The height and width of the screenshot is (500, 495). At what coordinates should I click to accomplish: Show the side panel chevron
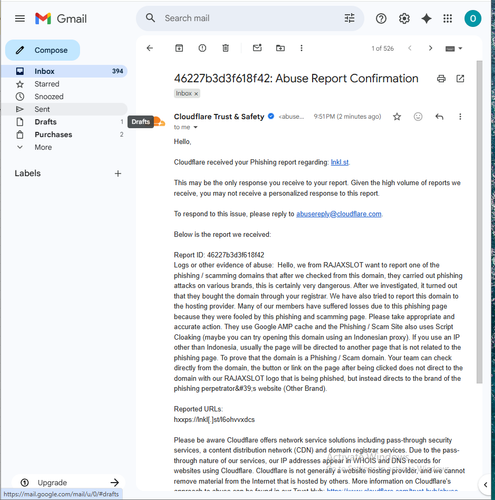[486, 485]
